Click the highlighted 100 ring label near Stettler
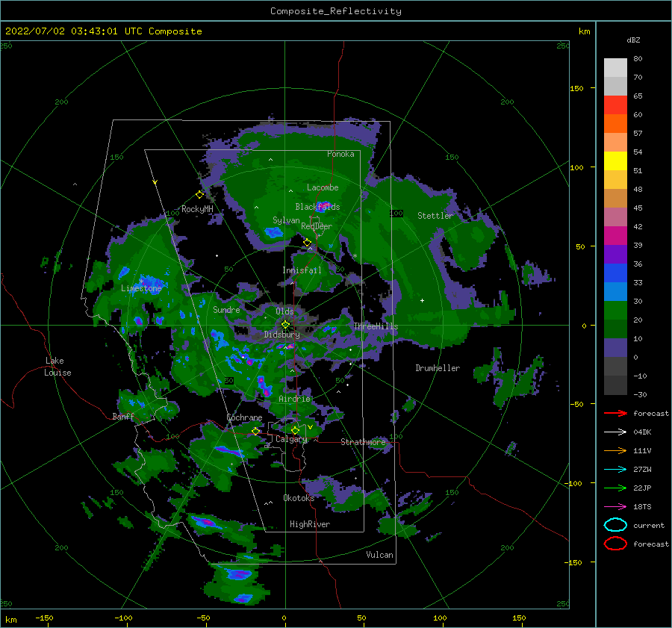672x628 pixels. pyautogui.click(x=396, y=213)
